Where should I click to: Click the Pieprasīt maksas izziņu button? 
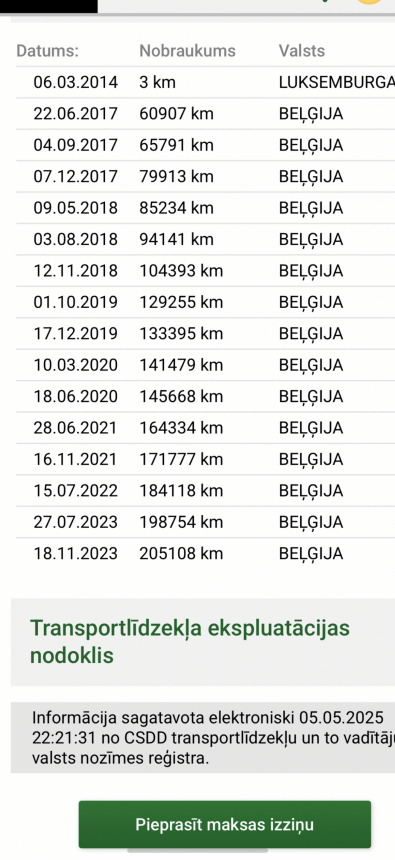225,824
